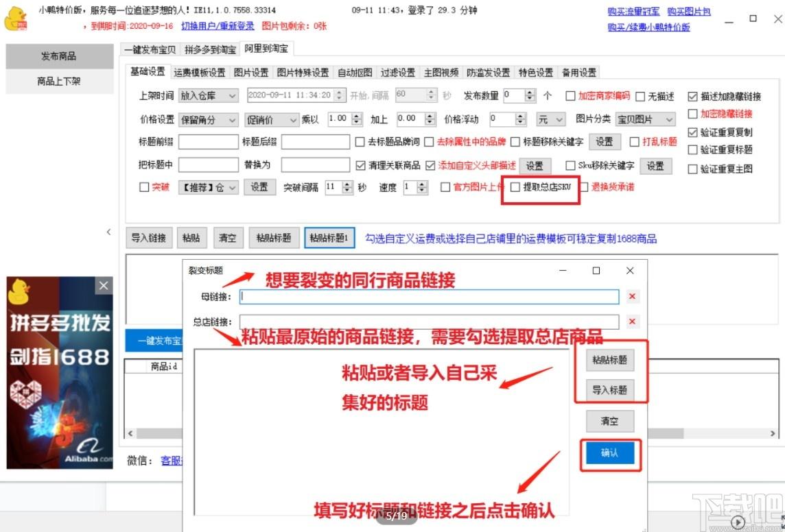Enable the 突破 checkbox

tap(144, 187)
